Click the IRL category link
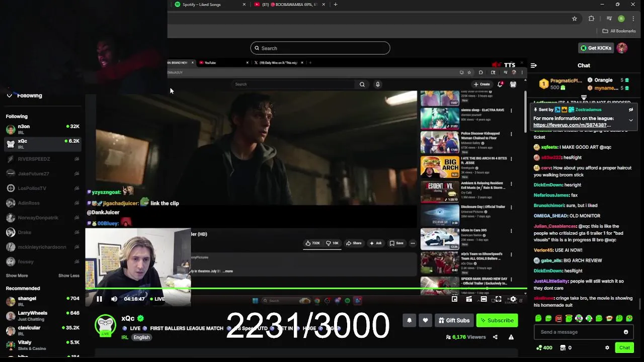The height and width of the screenshot is (362, 644). coord(124,337)
